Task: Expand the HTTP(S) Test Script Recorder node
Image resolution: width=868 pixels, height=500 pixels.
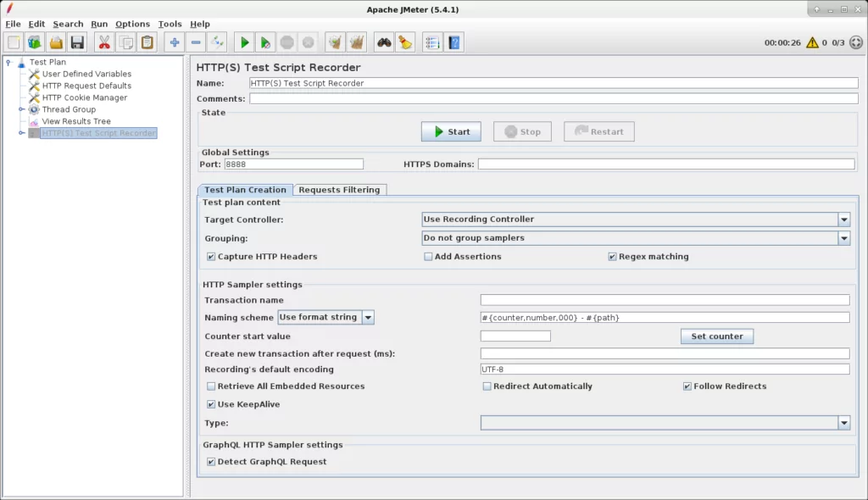Action: [x=21, y=133]
